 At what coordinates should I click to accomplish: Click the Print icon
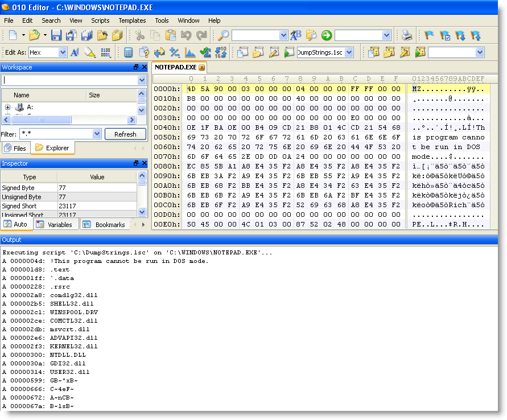click(x=406, y=35)
